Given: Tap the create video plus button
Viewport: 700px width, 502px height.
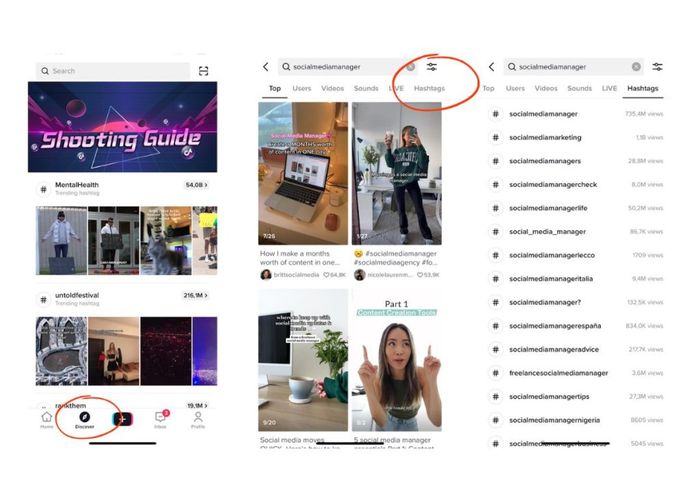Looking at the screenshot, I should point(123,419).
